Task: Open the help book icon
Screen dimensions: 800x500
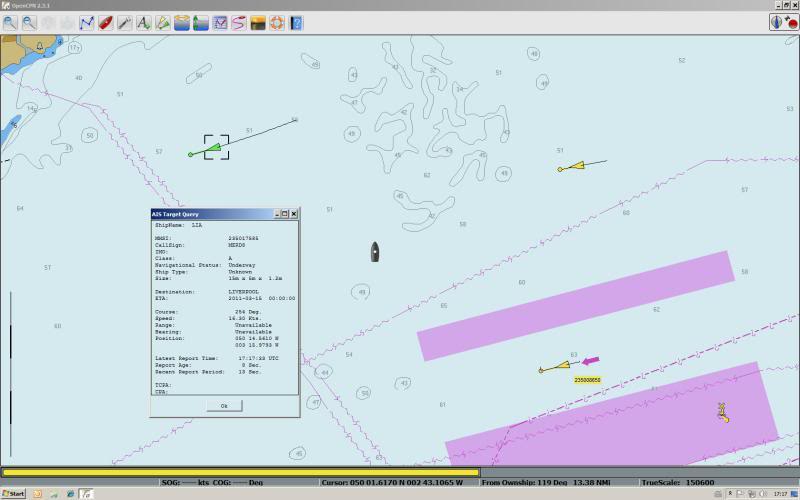Action: pyautogui.click(x=296, y=22)
